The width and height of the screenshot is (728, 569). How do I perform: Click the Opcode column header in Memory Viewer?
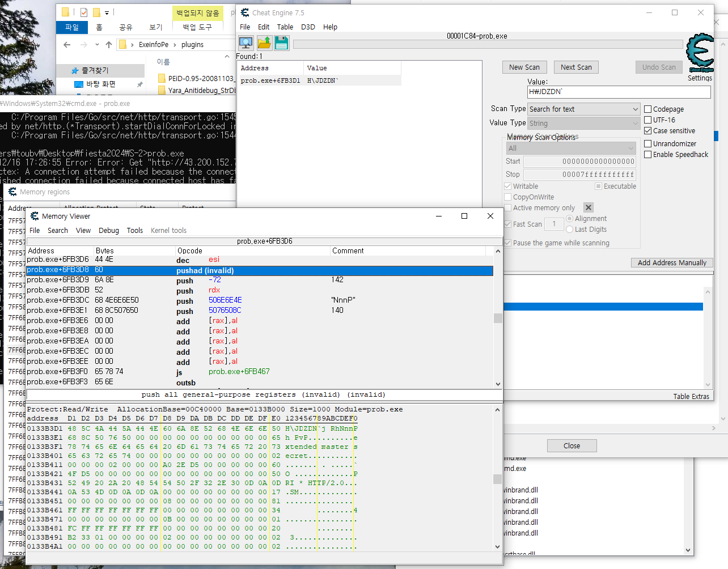pos(252,250)
